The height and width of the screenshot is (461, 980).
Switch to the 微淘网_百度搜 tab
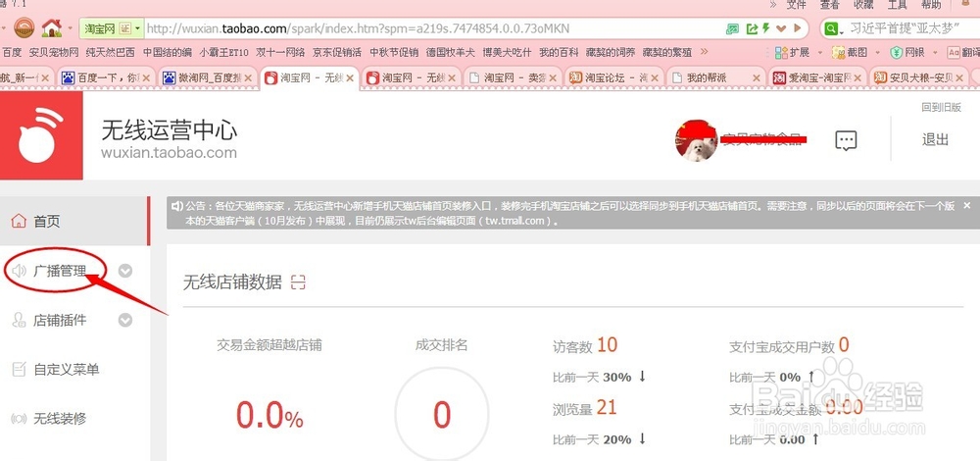coord(207,78)
